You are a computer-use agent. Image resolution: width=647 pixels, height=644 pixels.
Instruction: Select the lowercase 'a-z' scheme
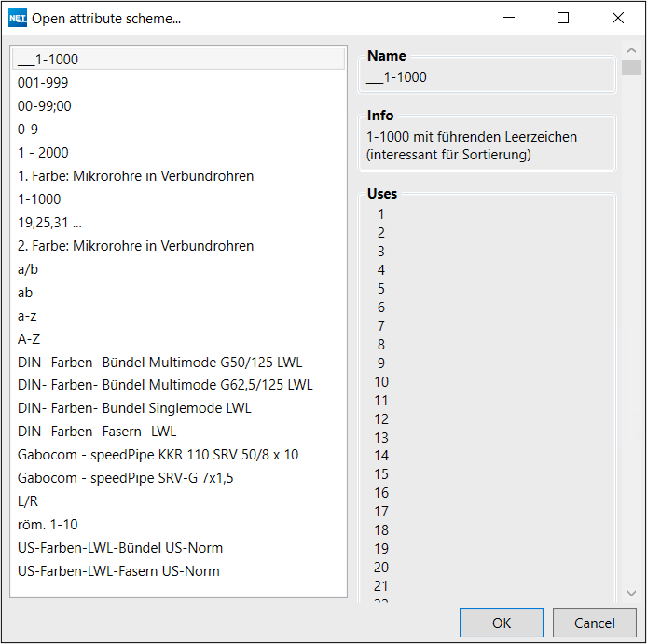pos(179,316)
